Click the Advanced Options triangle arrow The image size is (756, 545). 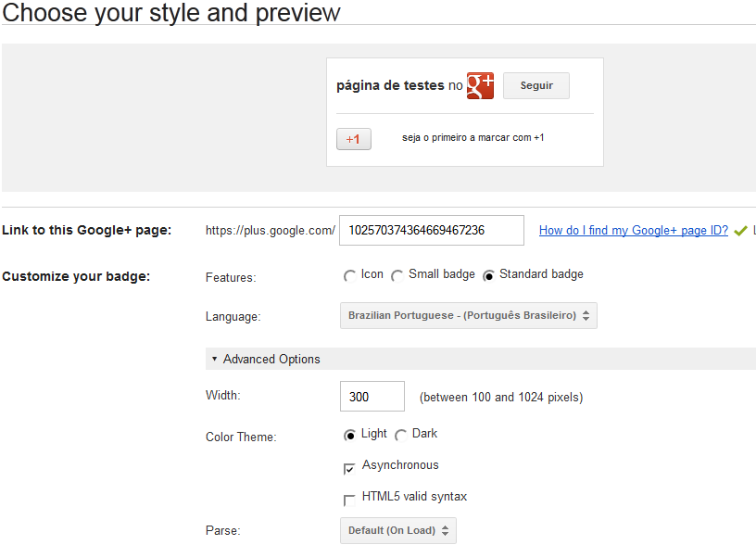[214, 359]
